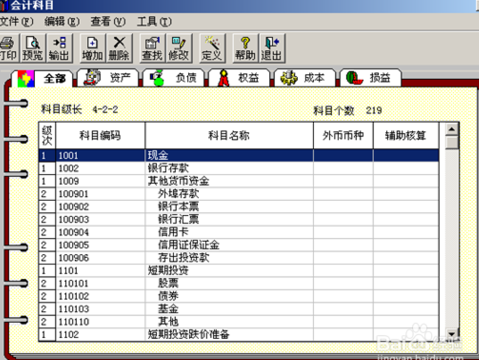Open the 查看(V) menu
Viewport: 479px width, 360px height.
pyautogui.click(x=108, y=22)
